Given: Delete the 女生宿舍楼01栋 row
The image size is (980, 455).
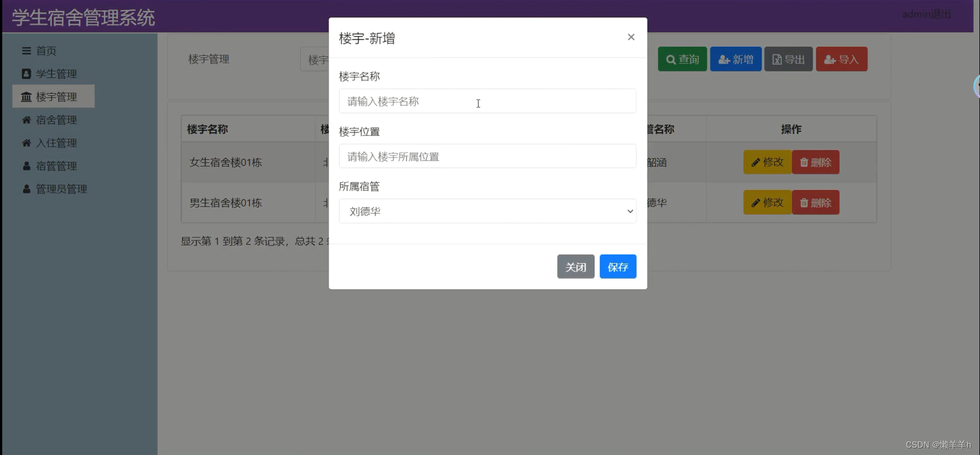Looking at the screenshot, I should (x=815, y=162).
